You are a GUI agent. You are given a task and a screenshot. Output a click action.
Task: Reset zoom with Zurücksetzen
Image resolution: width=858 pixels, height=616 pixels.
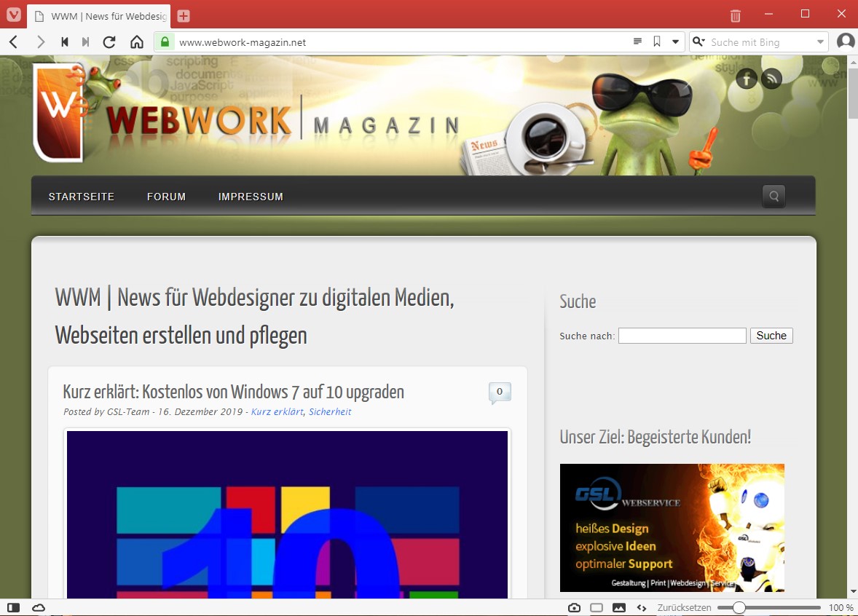pyautogui.click(x=684, y=608)
